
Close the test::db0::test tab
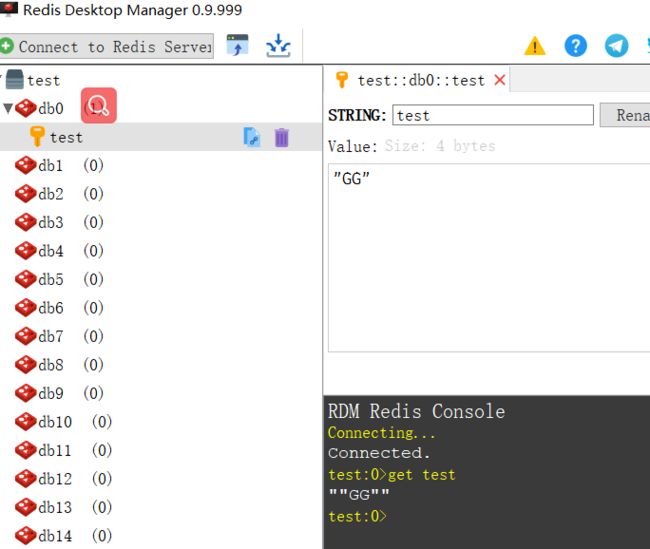500,80
